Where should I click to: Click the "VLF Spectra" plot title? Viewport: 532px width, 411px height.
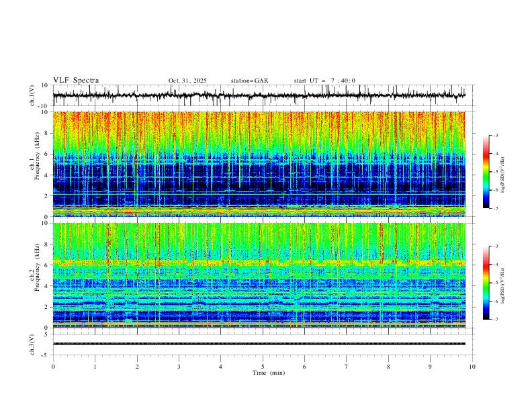(76, 81)
